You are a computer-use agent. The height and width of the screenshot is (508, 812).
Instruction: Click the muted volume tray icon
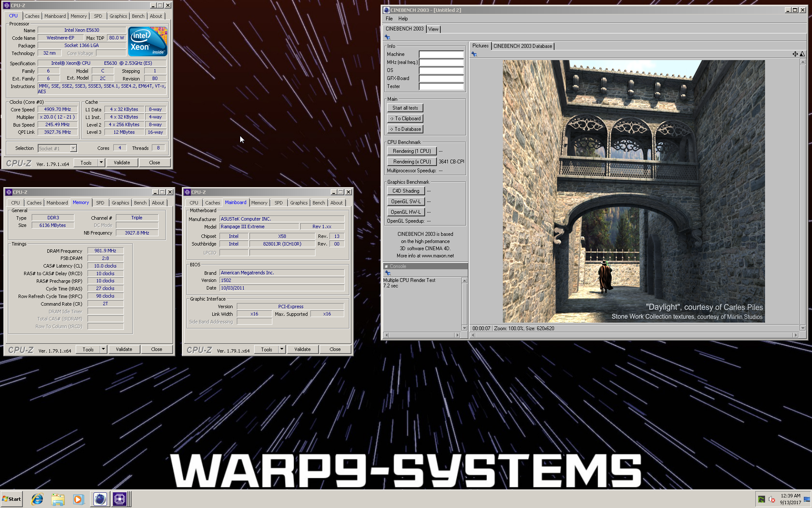pyautogui.click(x=772, y=499)
